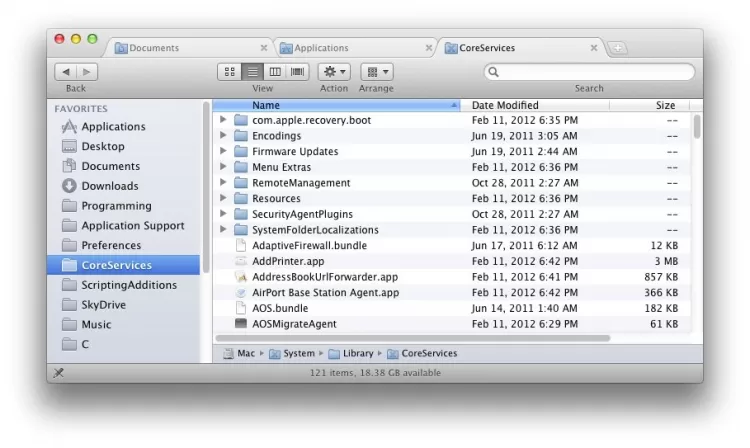Click Jun 14, 2011 1:40 AM date
This screenshot has height=448, width=750.
[x=524, y=308]
